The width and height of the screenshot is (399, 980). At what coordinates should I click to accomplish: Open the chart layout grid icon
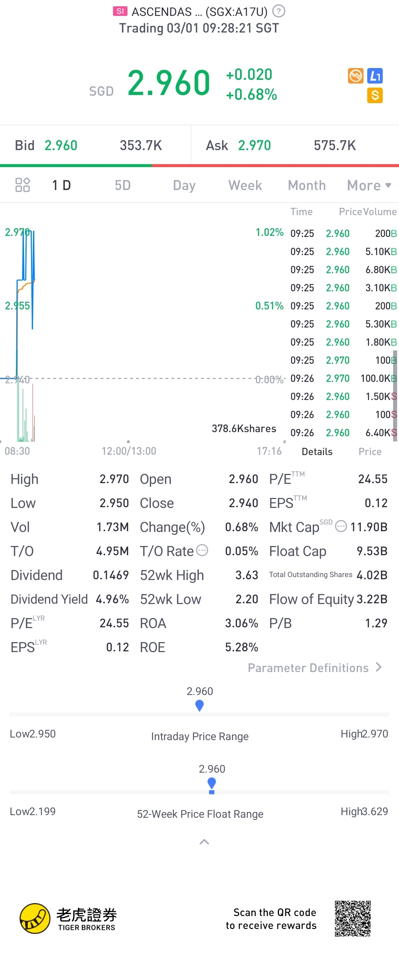click(23, 185)
